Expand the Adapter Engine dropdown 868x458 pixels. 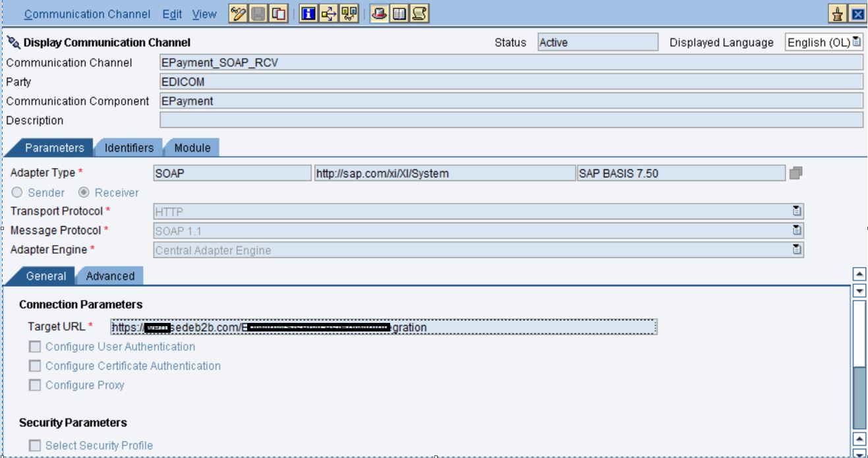coord(797,250)
